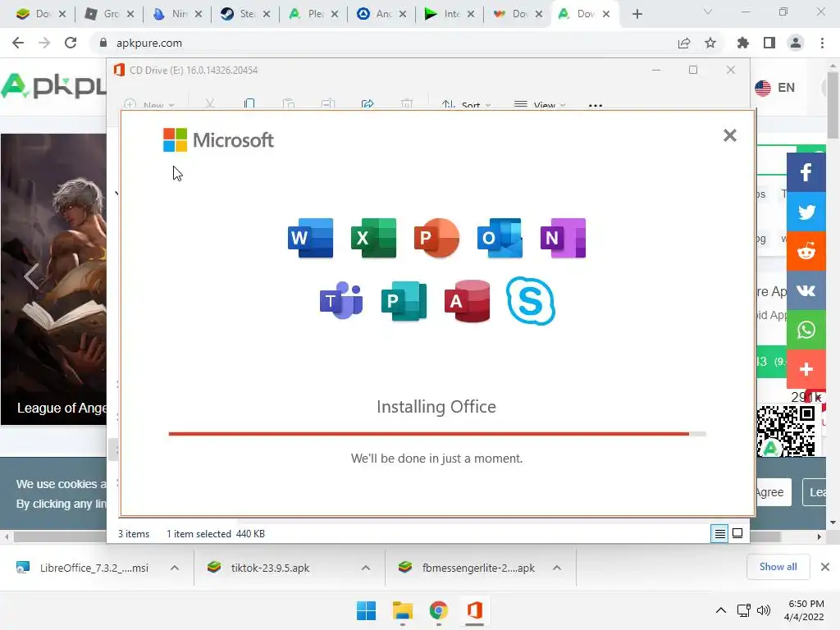The height and width of the screenshot is (630, 840).
Task: Open File Explorer from taskbar
Action: pyautogui.click(x=402, y=610)
